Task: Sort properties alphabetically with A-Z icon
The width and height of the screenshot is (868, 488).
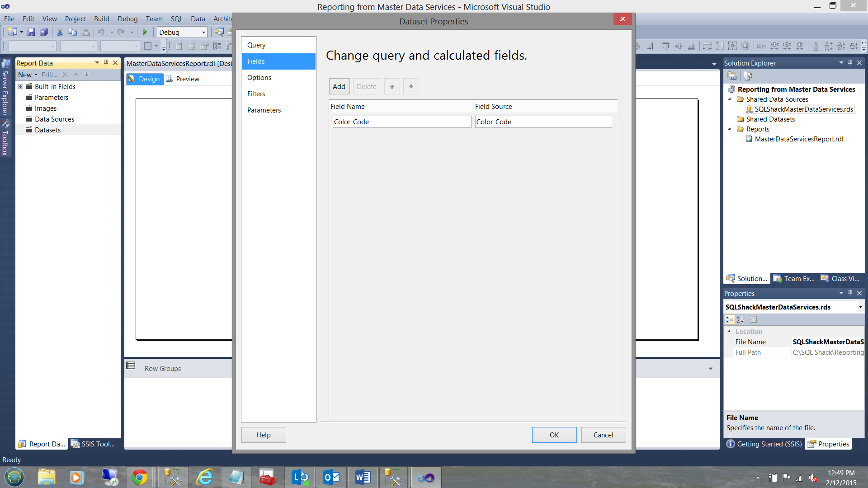Action: pos(740,319)
